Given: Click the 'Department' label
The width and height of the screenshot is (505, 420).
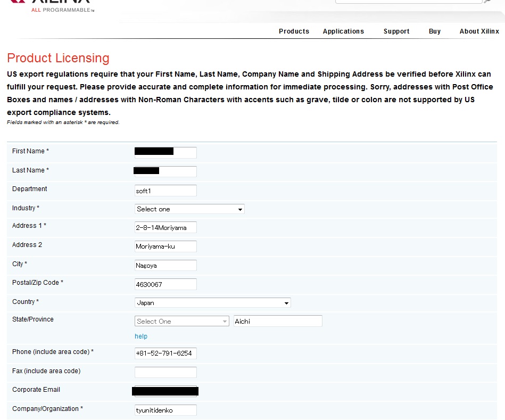Looking at the screenshot, I should click(x=30, y=189).
